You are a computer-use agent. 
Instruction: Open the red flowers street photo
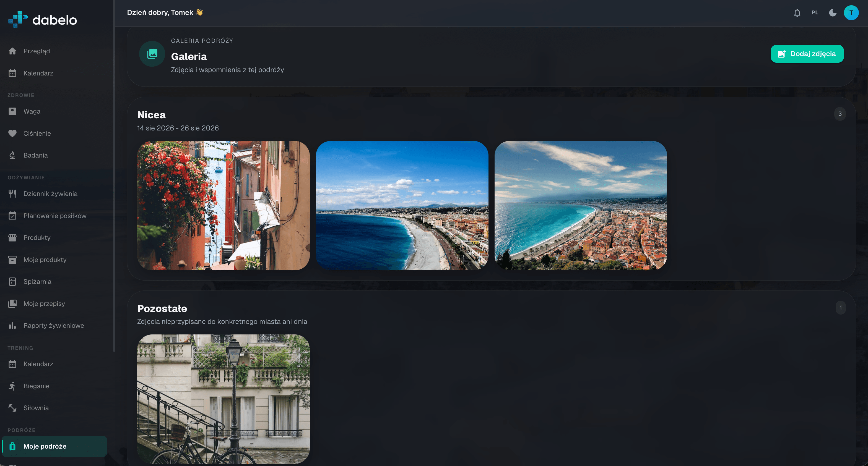(x=224, y=205)
